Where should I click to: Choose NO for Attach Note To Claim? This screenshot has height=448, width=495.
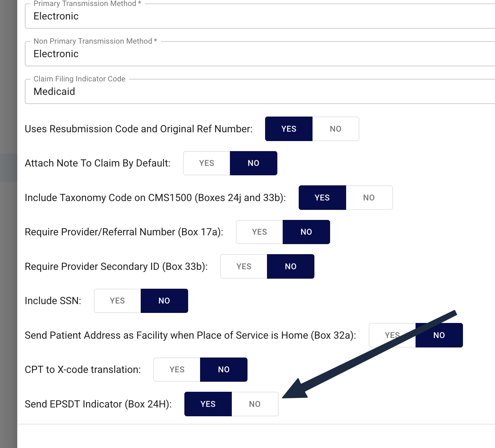pyautogui.click(x=253, y=163)
